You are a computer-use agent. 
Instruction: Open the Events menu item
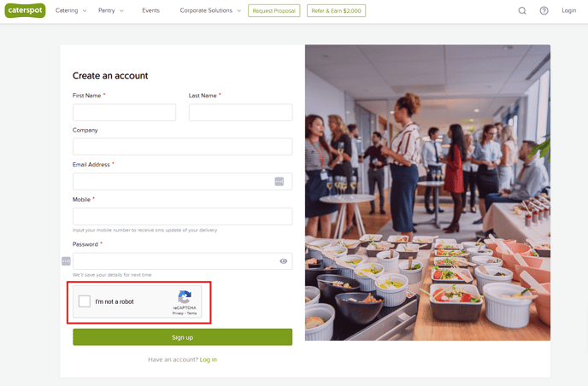(150, 10)
